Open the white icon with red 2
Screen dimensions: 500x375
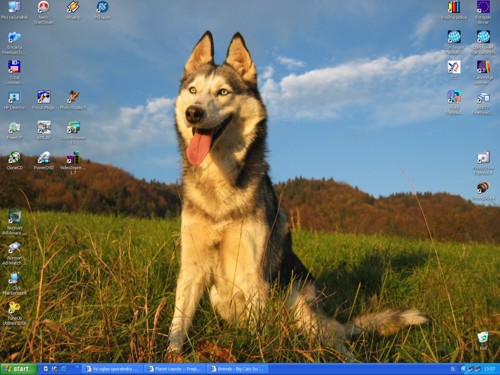tap(454, 67)
